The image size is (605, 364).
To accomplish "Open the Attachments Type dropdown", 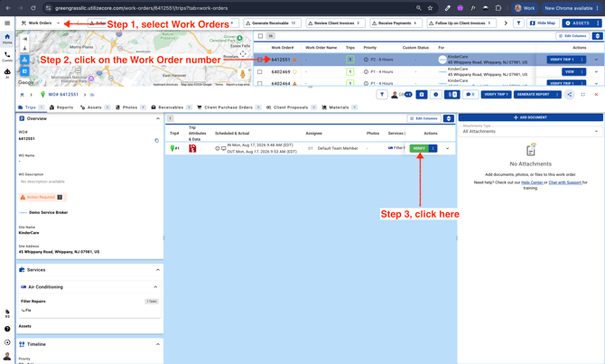I will pos(531,131).
